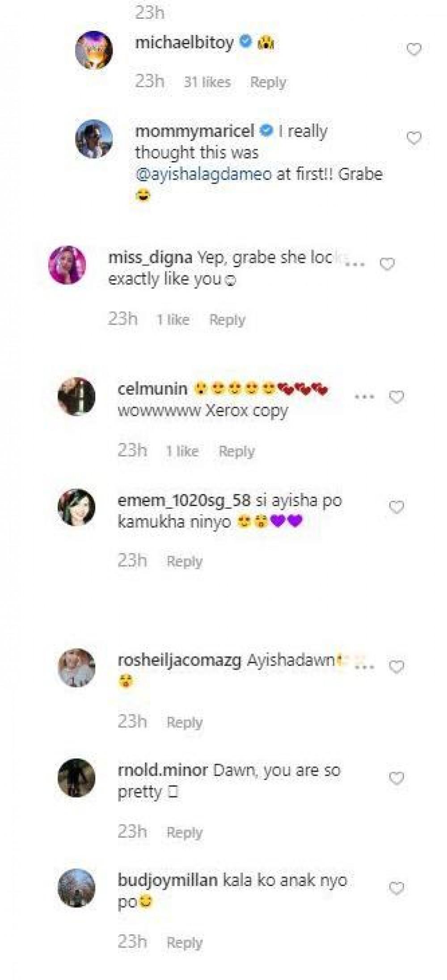The height and width of the screenshot is (980, 447).
Task: Tap the heart on miss_digna's comment
Action: tap(387, 264)
